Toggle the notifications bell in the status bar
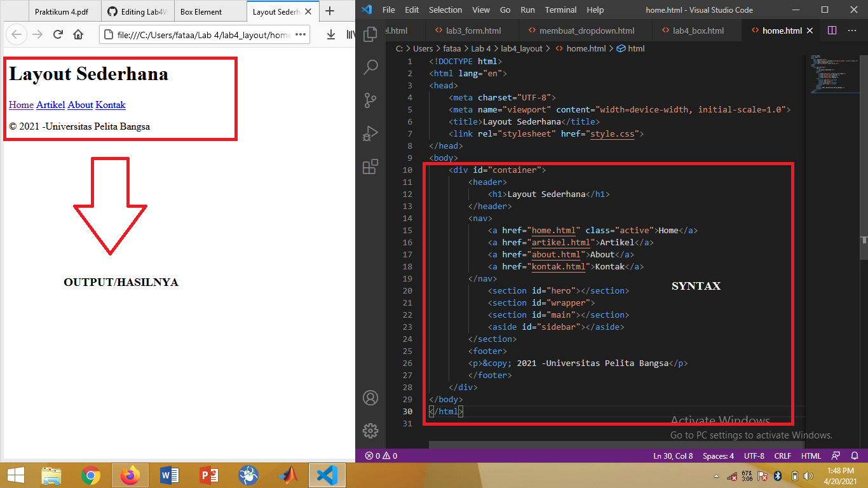Screen dimensions: 868x488 (855, 456)
